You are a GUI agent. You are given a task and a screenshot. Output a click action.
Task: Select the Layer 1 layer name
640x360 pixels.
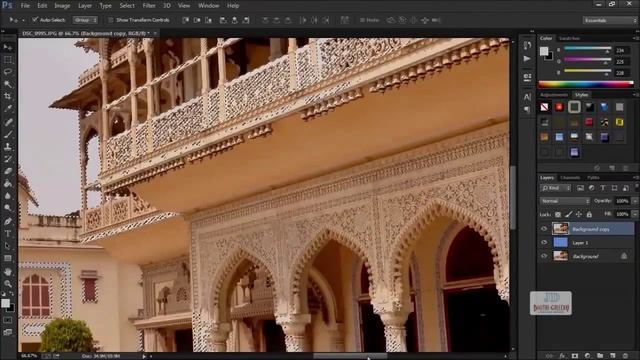[580, 243]
